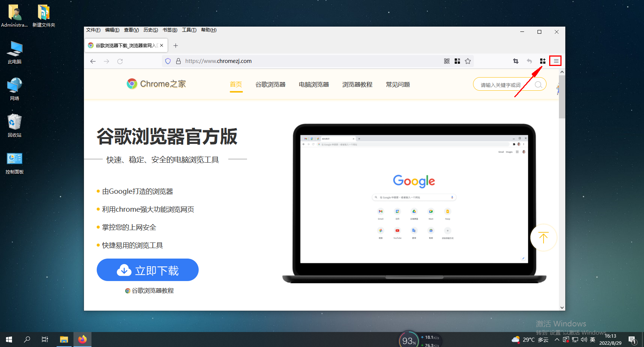Image resolution: width=644 pixels, height=347 pixels.
Task: Click the scrollbar down arrow
Action: 562,307
